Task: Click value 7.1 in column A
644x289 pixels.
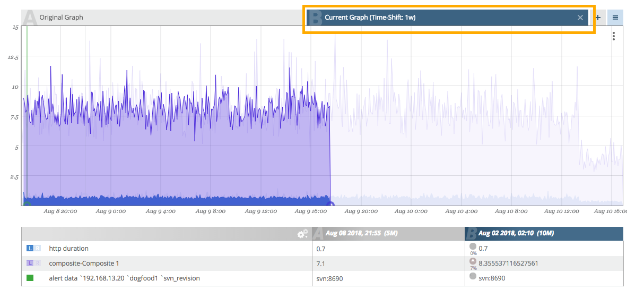Action: [x=320, y=263]
